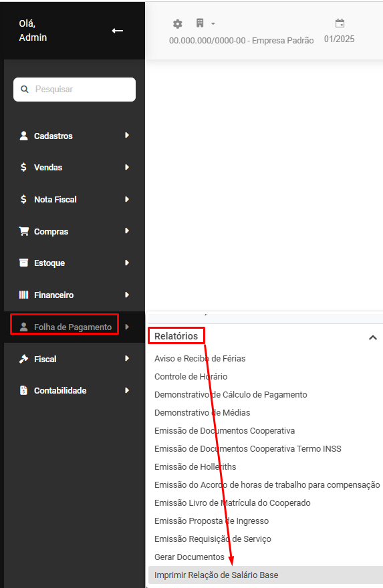The image size is (383, 588).
Task: Click the Contabilidade document icon
Action: click(23, 390)
